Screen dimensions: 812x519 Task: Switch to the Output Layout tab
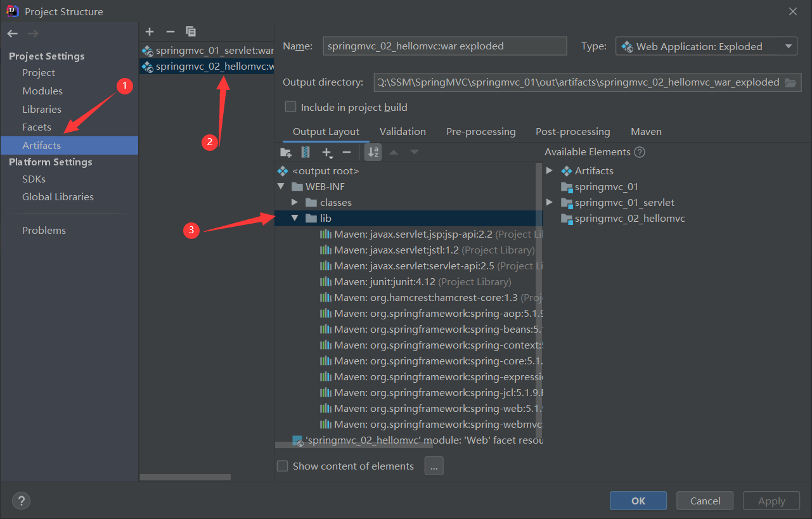pos(326,132)
